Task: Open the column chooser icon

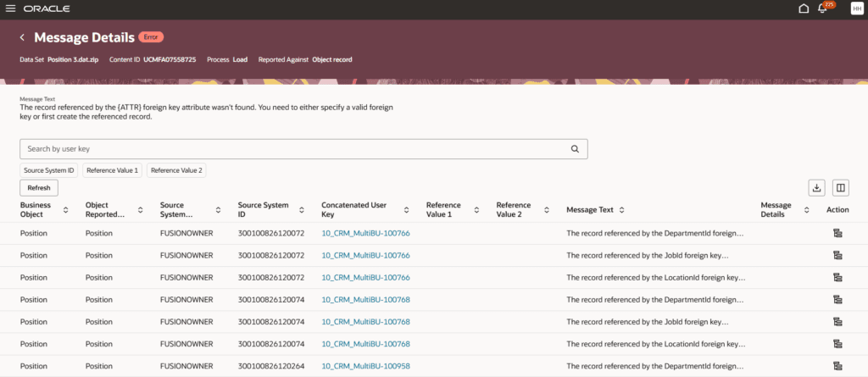Action: [840, 188]
